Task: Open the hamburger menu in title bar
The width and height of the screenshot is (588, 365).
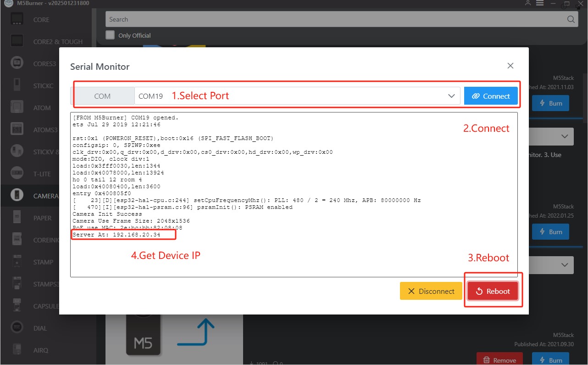Action: click(540, 3)
